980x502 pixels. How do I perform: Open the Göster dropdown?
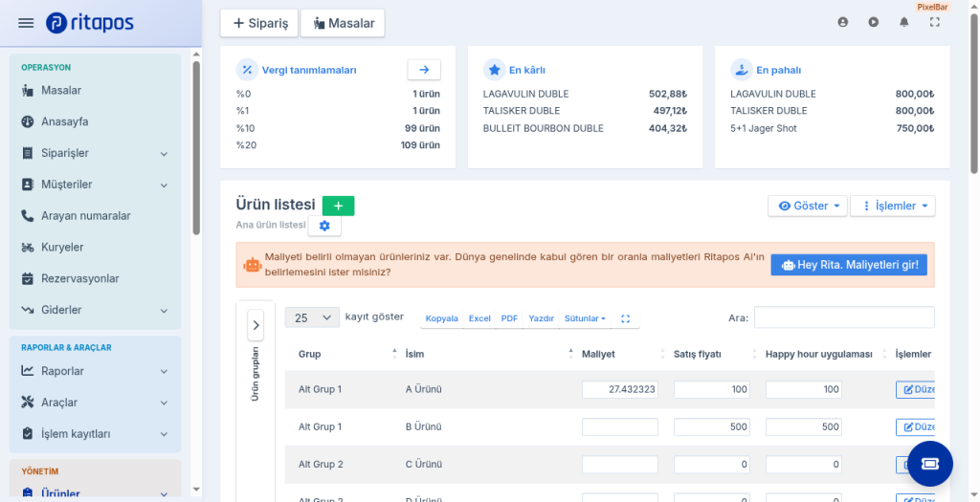point(808,206)
